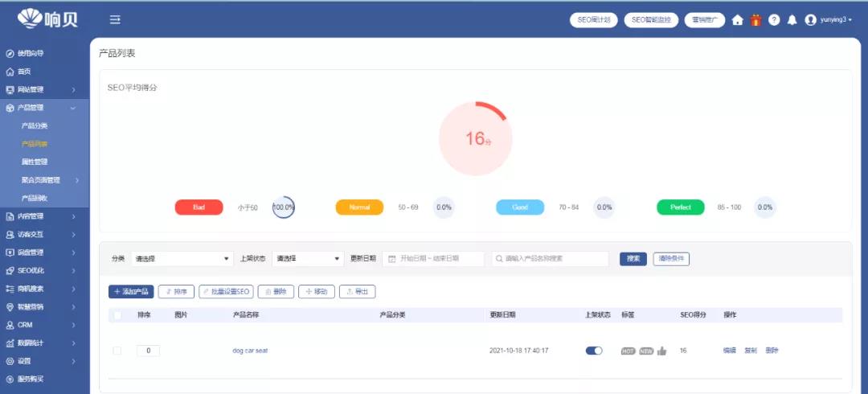Screen dimensions: 868x394
Task: Check the select-all checkbox in table header
Action: coord(117,315)
